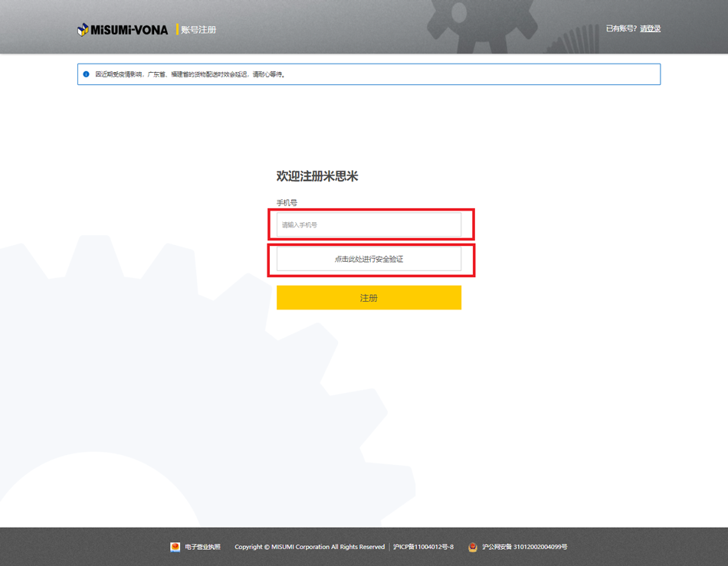Click the 手机号 field label

[x=287, y=203]
